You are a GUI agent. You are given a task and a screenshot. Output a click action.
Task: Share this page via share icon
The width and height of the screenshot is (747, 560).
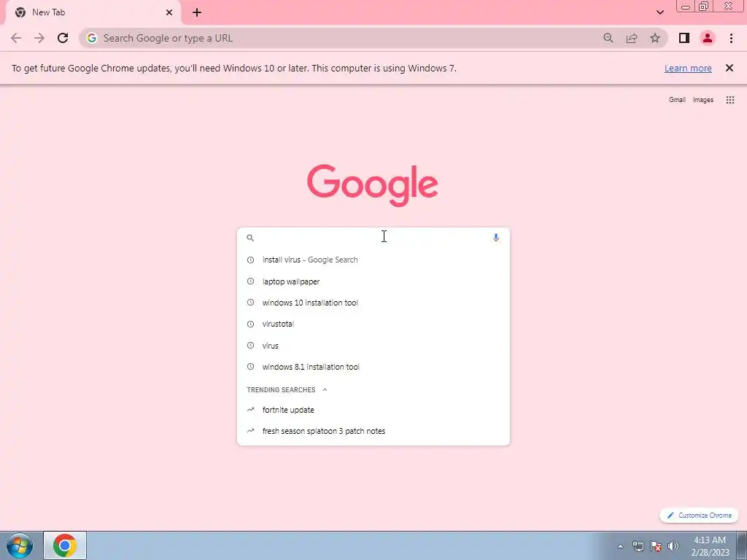click(632, 38)
